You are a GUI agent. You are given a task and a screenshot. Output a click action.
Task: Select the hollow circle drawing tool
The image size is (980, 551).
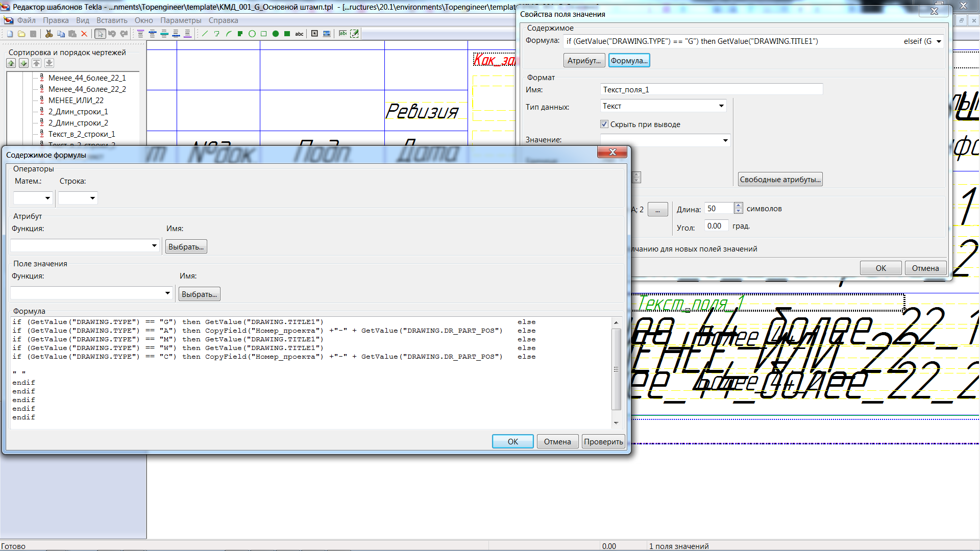point(252,34)
